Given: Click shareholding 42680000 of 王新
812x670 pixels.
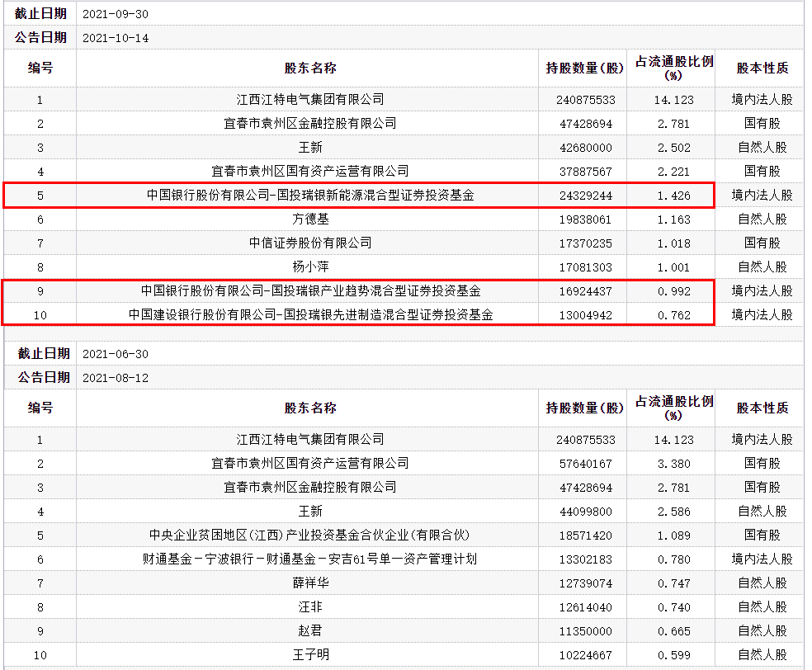Looking at the screenshot, I should tap(586, 148).
